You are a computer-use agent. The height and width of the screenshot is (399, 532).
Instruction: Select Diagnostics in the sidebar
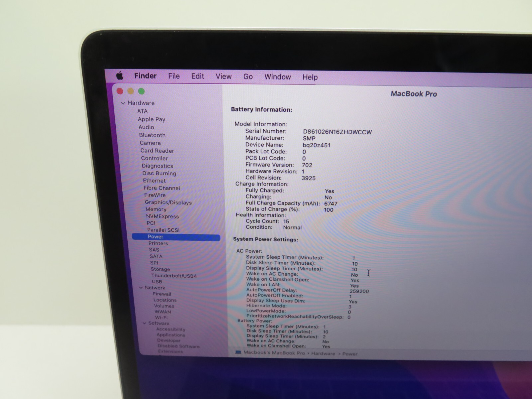tap(157, 166)
